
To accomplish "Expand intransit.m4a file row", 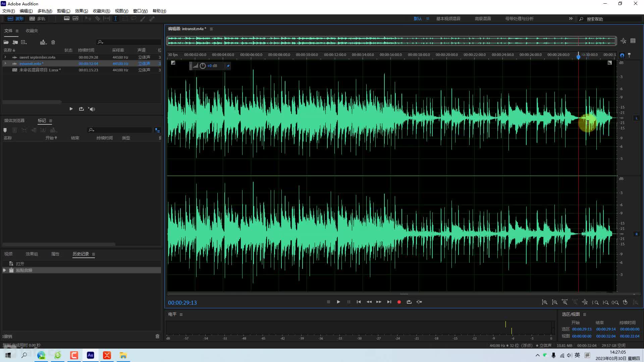I will 5,63.
